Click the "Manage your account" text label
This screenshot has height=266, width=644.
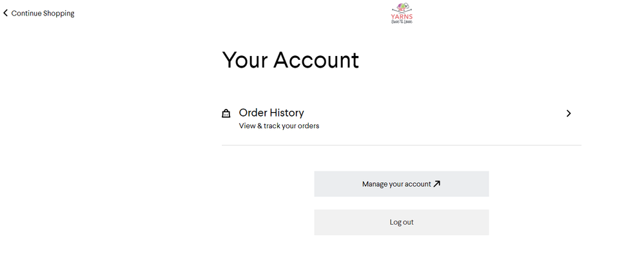(396, 184)
